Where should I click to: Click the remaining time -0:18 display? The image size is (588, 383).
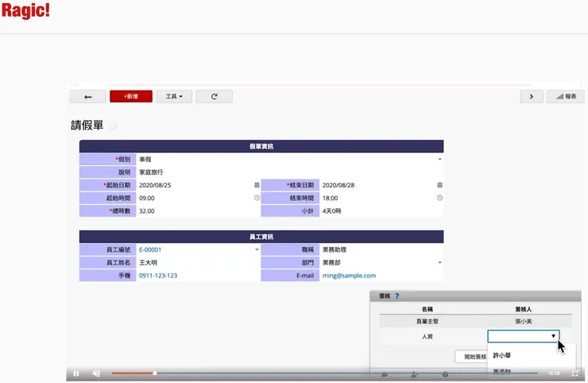tap(555, 373)
